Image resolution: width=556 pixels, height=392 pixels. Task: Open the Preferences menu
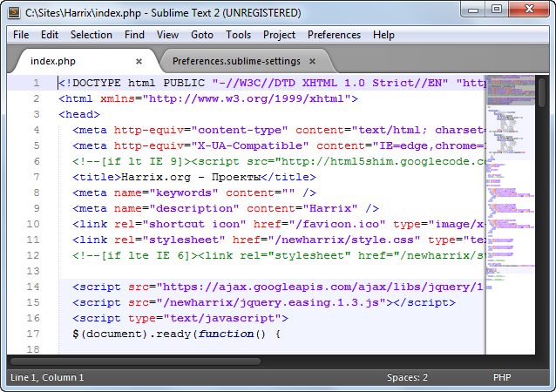coord(334,35)
